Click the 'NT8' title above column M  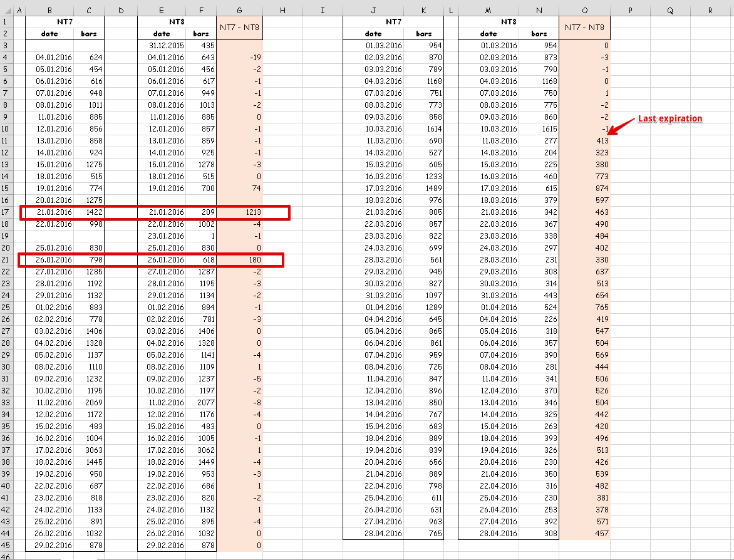pos(509,21)
